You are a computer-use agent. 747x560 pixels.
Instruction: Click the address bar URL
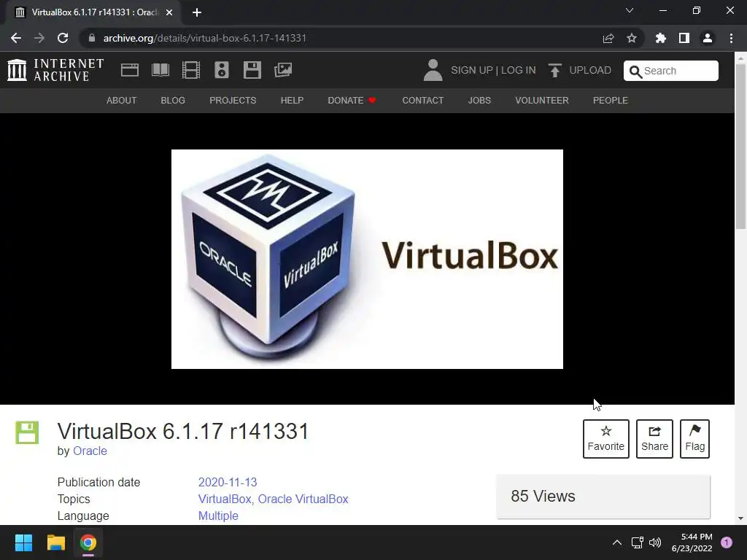tap(205, 38)
